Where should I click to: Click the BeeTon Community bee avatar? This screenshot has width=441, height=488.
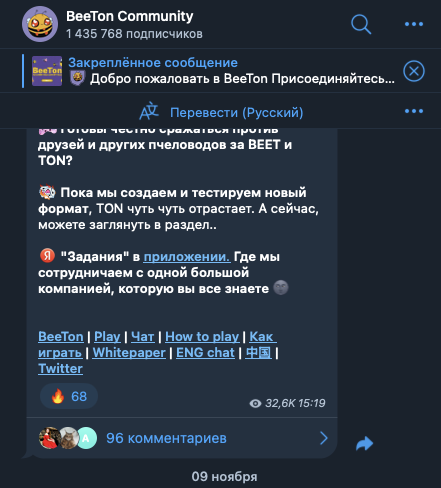click(x=40, y=24)
